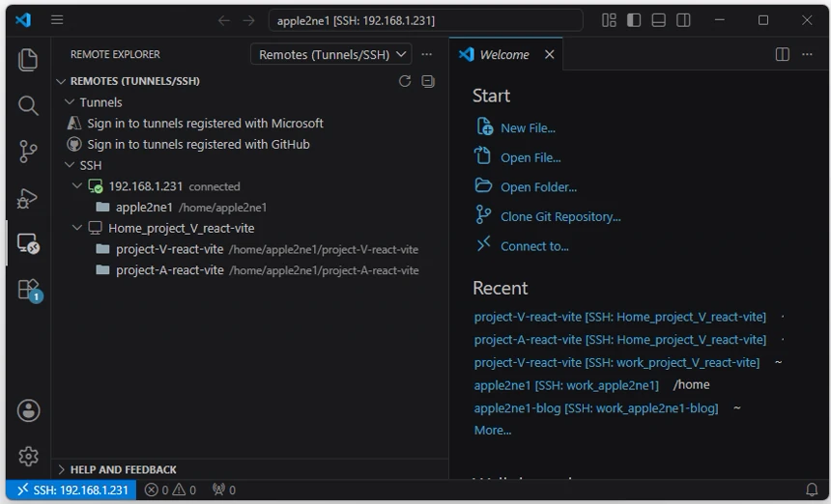Click the connected host status icon
The image size is (831, 504).
tap(96, 185)
